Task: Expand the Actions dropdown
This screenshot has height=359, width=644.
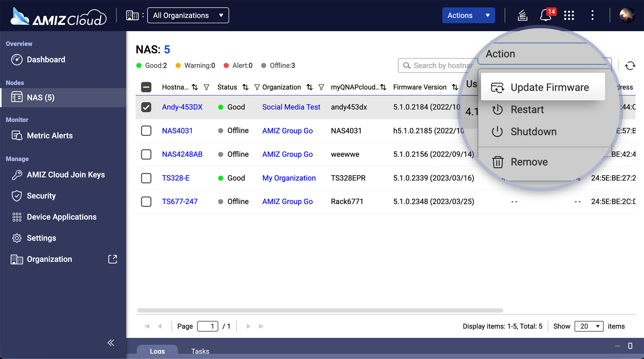Action: (469, 15)
